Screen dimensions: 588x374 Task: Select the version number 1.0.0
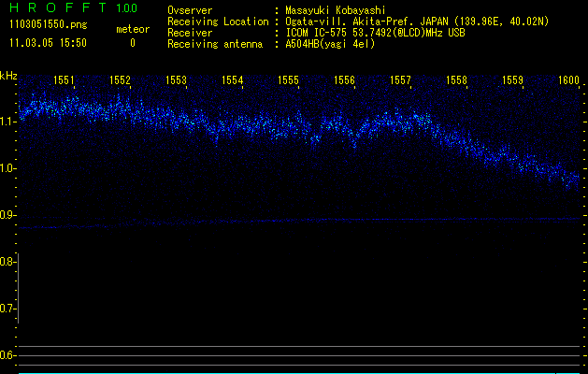click(x=126, y=8)
